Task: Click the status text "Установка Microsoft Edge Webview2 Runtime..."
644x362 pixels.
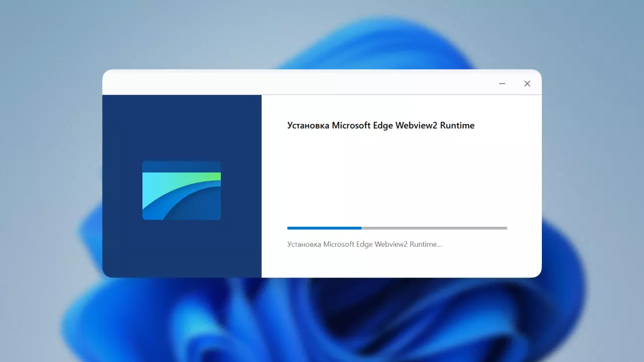Action: (365, 244)
